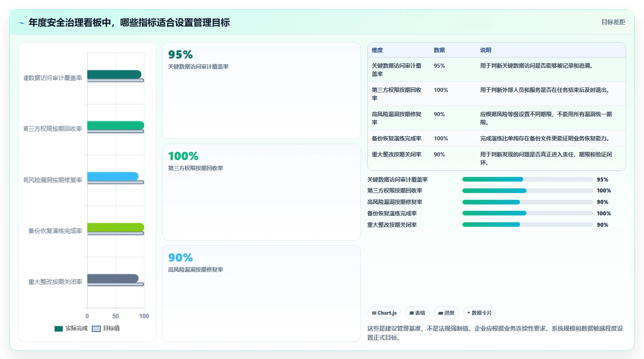This screenshot has width=644, height=359.
Task: Click the dark teal actual bar for 访问审计覆盖率
Action: tap(114, 75)
